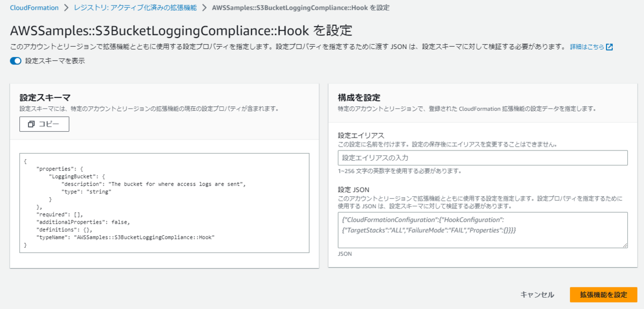Click the "additionalProperties": false line
644x309 pixels.
pos(83,221)
